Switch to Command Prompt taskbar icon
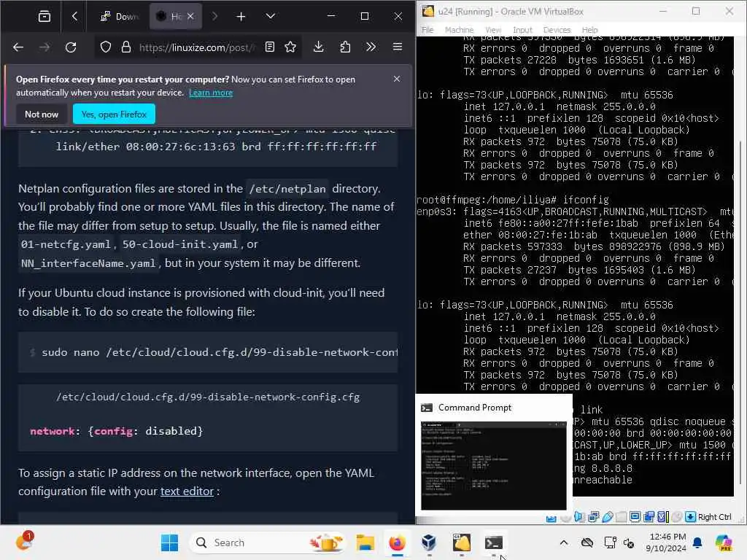747x560 pixels. click(x=494, y=542)
